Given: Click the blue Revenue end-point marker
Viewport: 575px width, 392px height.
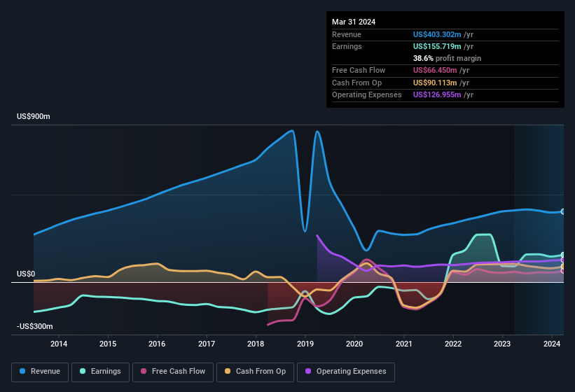Looking at the screenshot, I should (563, 211).
